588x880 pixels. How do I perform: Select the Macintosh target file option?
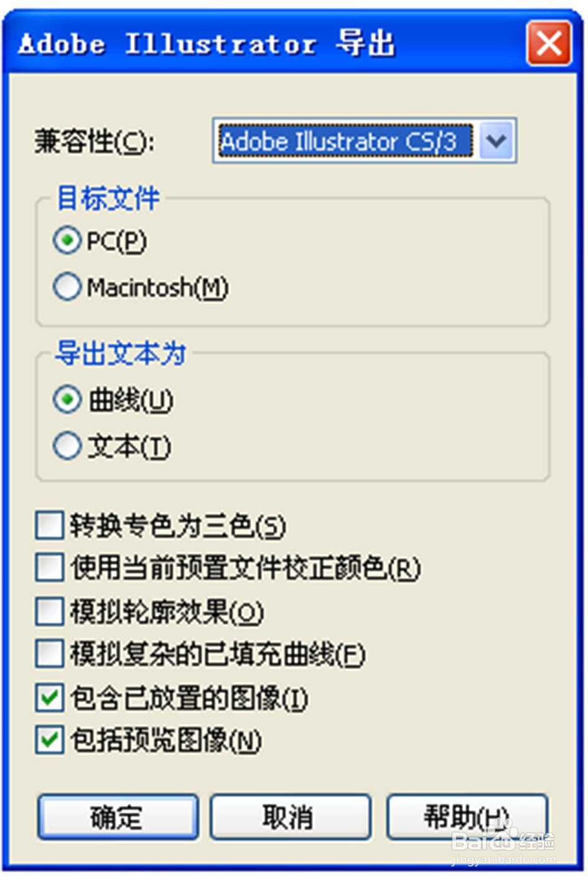click(67, 287)
